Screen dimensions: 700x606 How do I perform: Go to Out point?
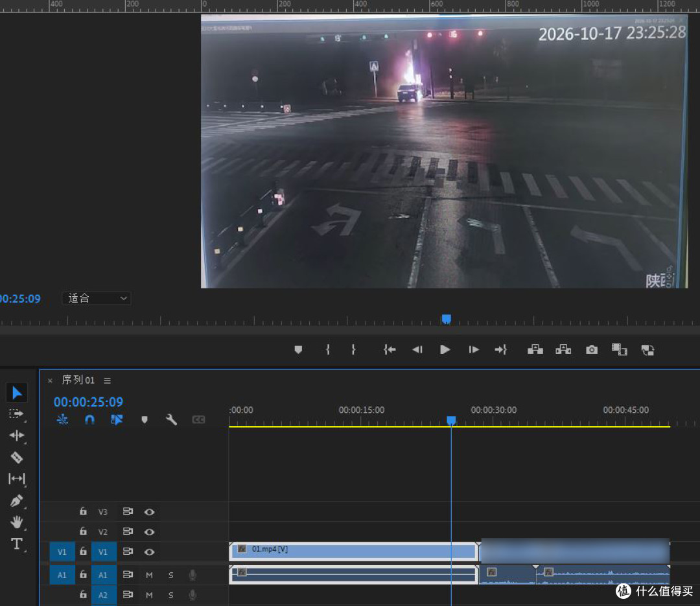[x=501, y=350]
